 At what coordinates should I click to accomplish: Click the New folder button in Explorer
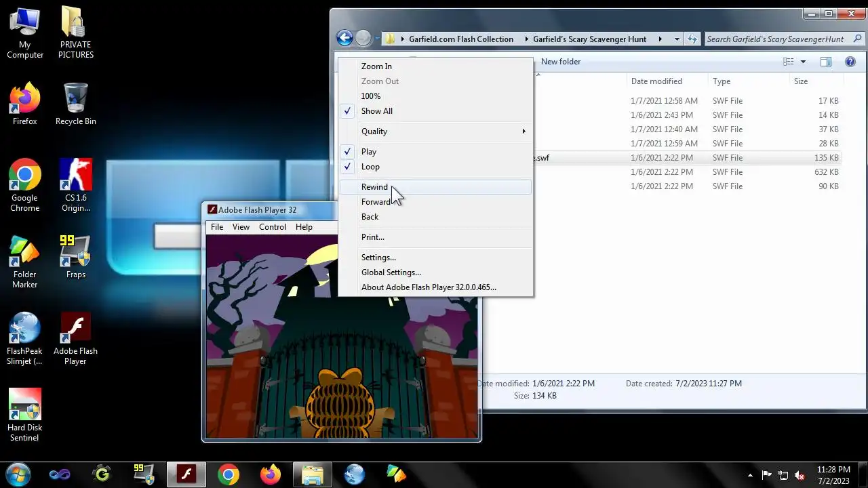pos(561,62)
